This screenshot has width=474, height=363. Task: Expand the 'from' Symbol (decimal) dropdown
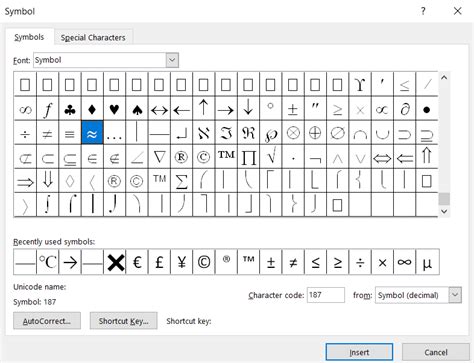(x=455, y=295)
